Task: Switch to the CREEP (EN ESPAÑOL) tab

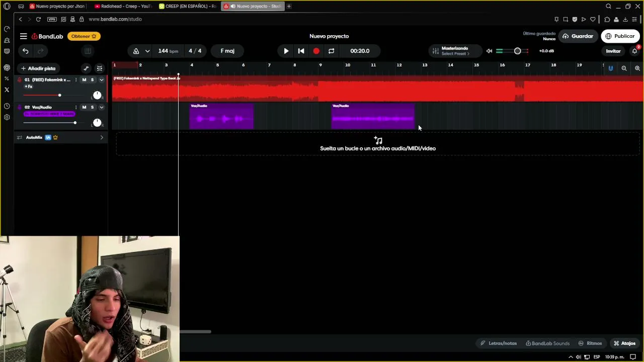Action: pos(188,6)
